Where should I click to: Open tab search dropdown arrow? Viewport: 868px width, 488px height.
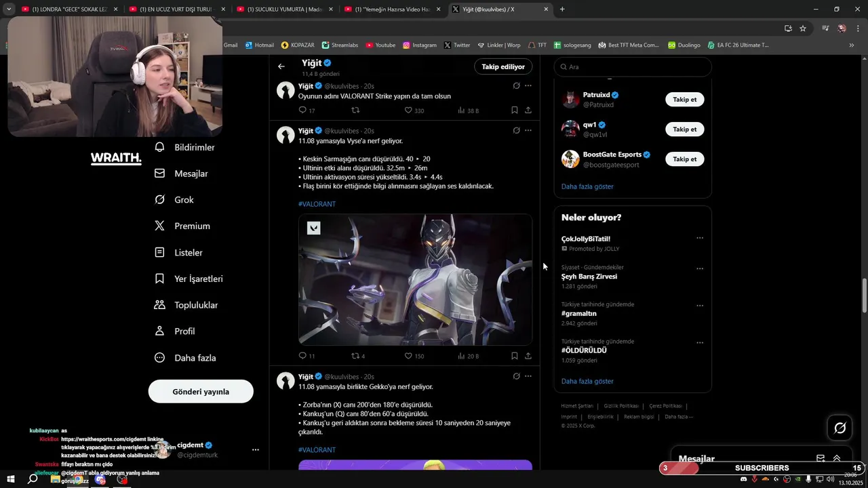pos(9,9)
